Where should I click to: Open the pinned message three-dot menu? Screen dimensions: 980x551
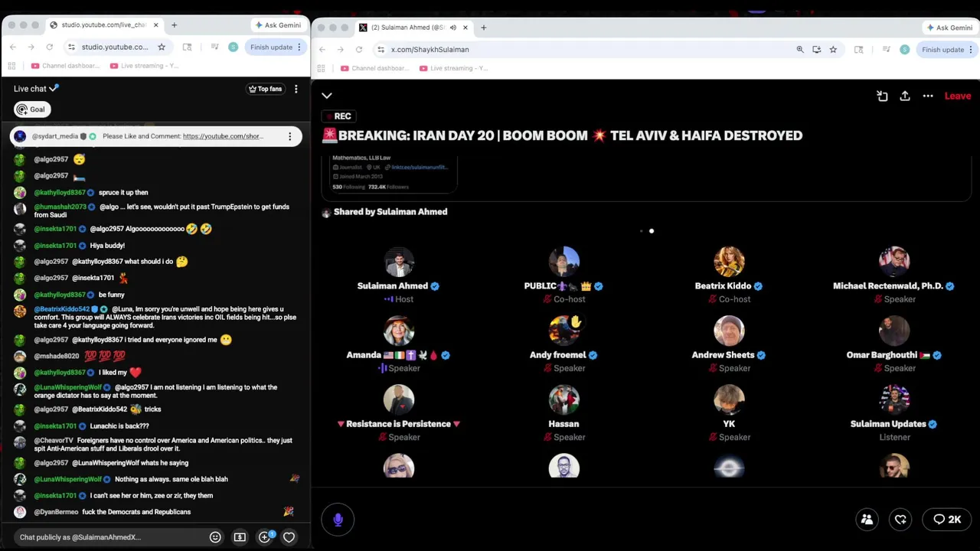click(289, 136)
